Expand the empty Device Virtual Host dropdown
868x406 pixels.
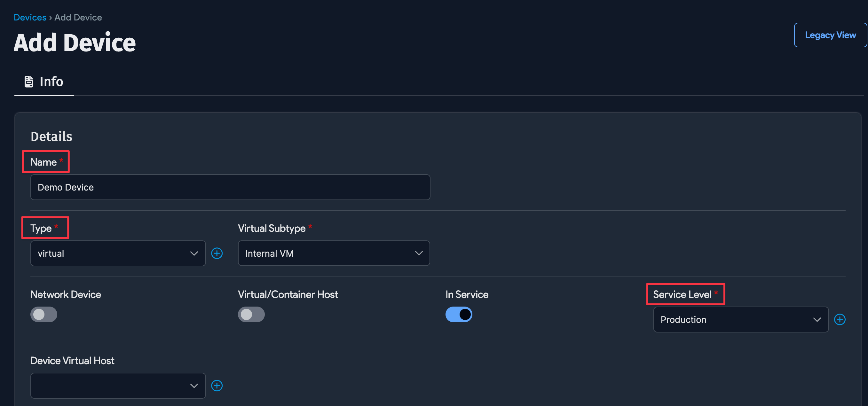(x=117, y=386)
